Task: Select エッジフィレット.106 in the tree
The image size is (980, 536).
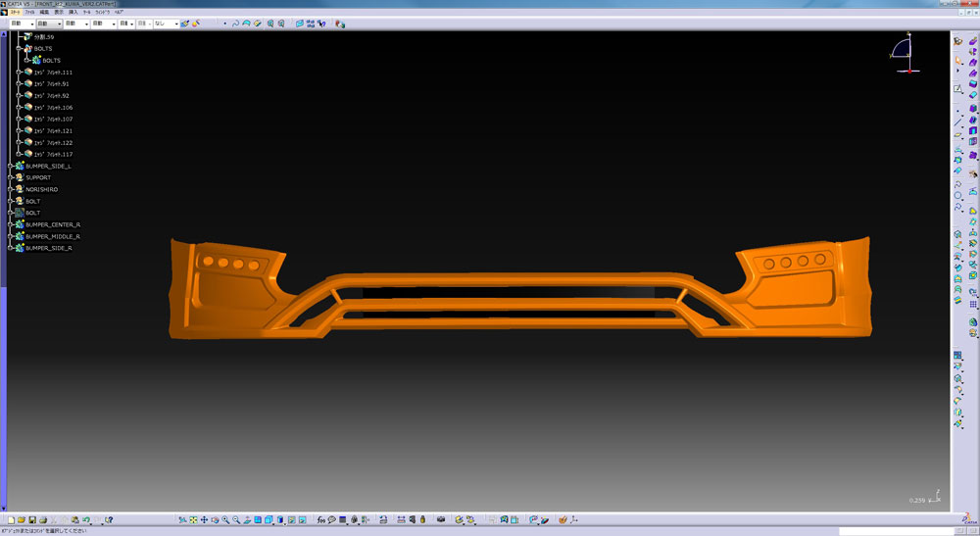Action: [54, 108]
